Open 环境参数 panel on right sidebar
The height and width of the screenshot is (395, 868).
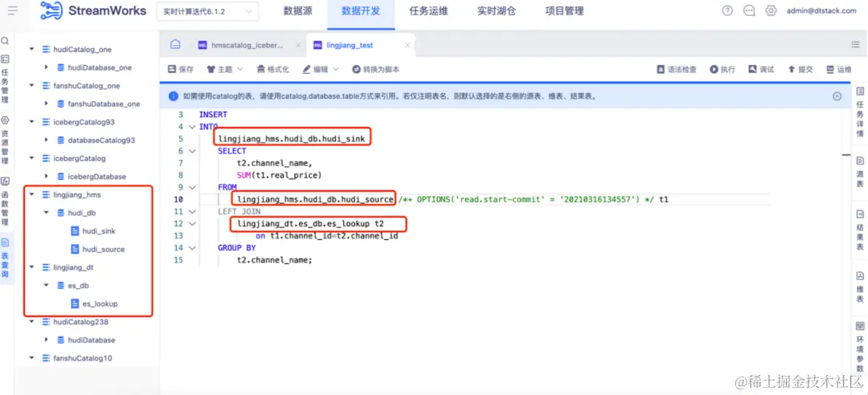point(860,348)
